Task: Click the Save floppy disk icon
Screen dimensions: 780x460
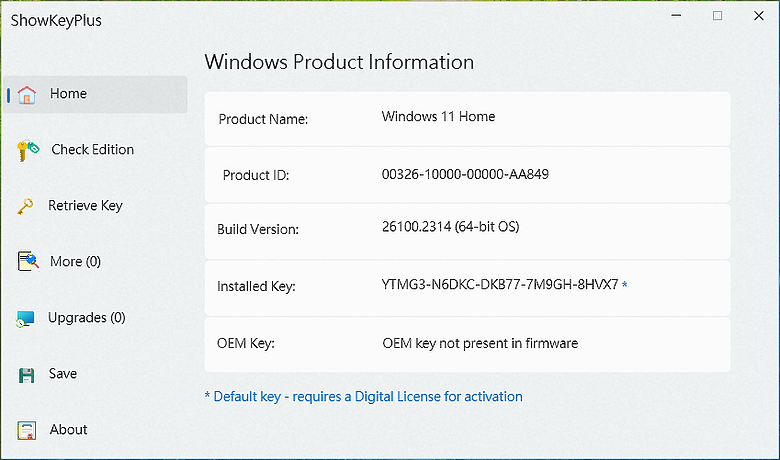Action: tap(26, 375)
